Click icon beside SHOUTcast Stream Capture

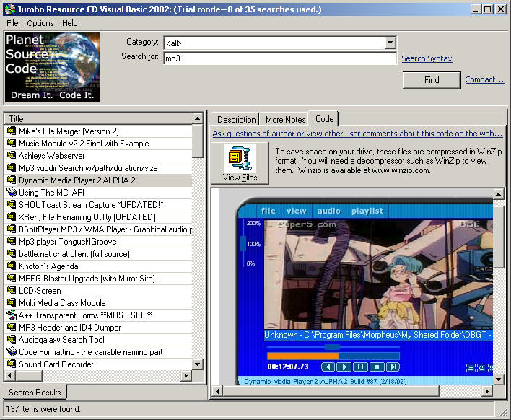point(12,205)
